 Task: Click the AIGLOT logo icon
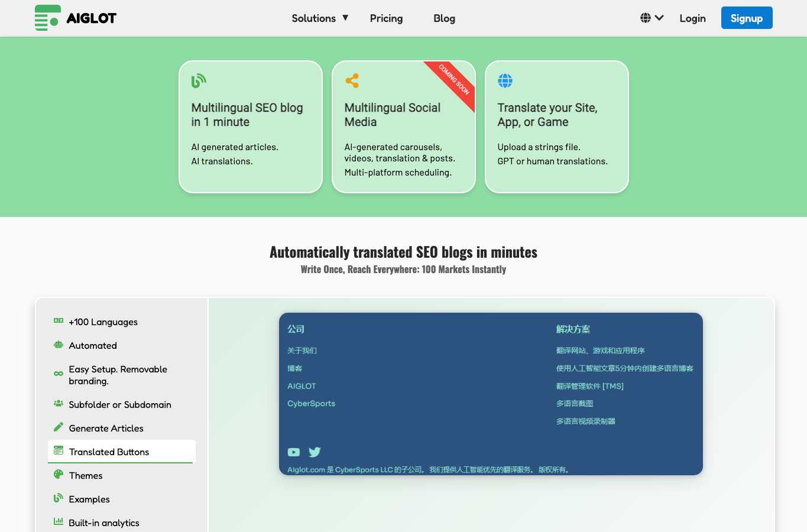click(48, 18)
